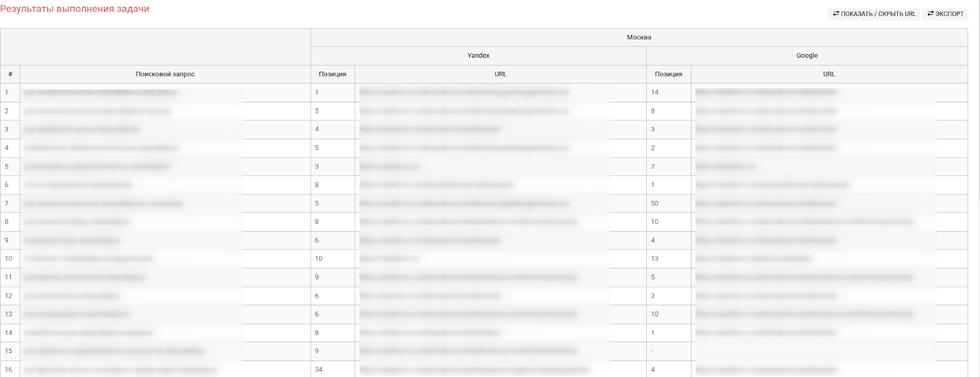Click row number 11 in the # column
Viewport: 980px width, 377px height.
point(9,277)
